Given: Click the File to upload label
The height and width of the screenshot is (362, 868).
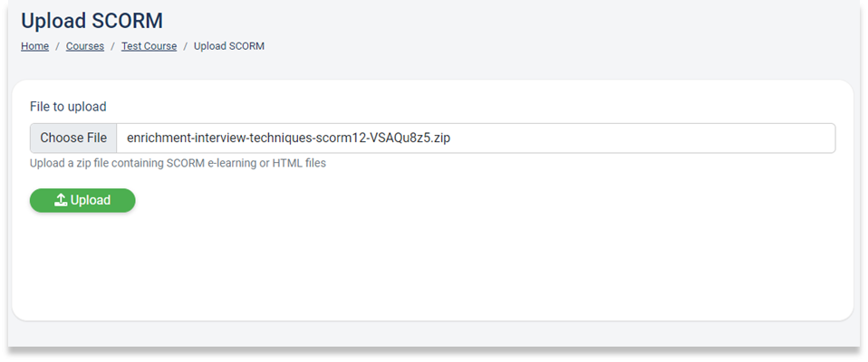Looking at the screenshot, I should pyautogui.click(x=68, y=107).
